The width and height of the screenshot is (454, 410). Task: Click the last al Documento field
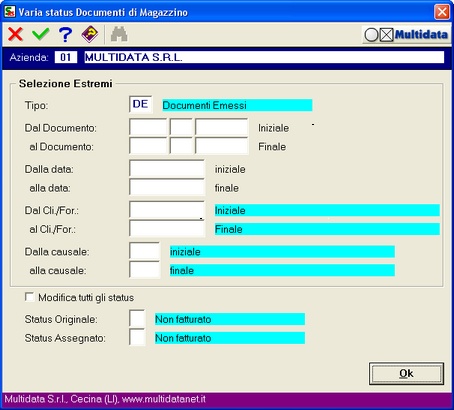(x=222, y=146)
